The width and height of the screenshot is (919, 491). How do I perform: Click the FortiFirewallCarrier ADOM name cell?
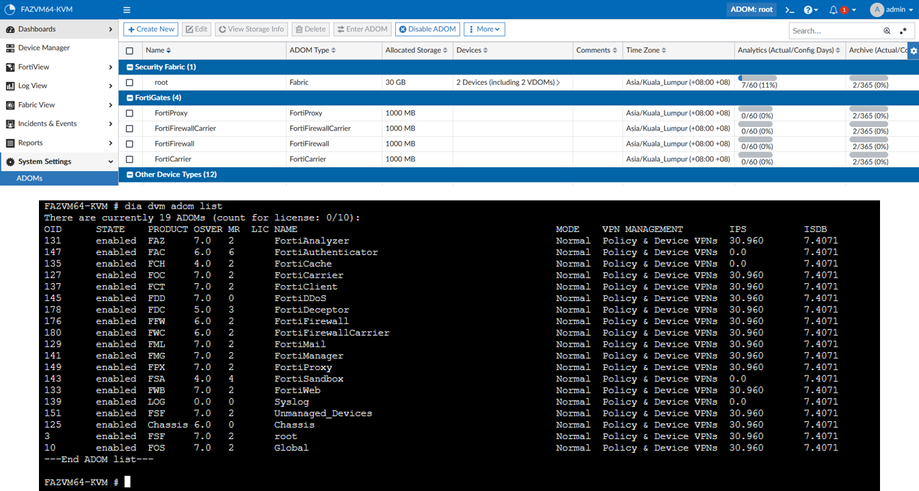tap(185, 128)
